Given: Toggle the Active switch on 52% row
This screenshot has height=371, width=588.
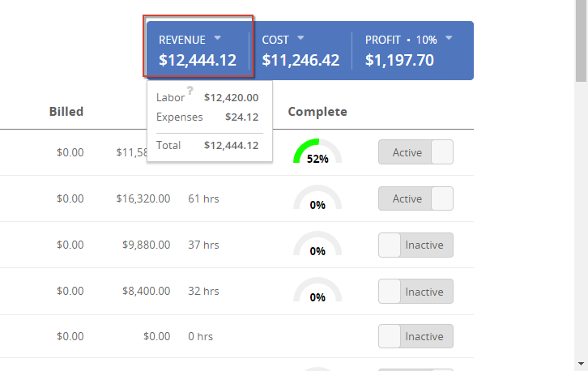Looking at the screenshot, I should [415, 152].
